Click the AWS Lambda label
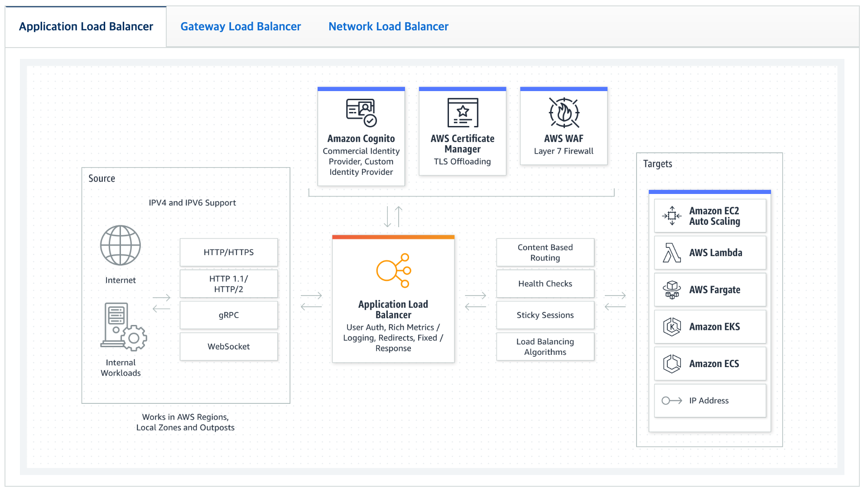 pos(716,253)
